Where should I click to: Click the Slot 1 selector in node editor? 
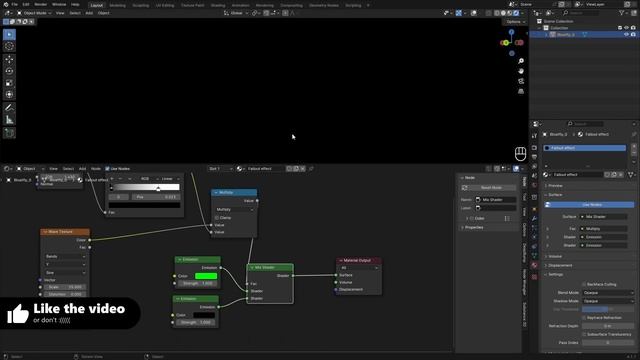(x=220, y=169)
